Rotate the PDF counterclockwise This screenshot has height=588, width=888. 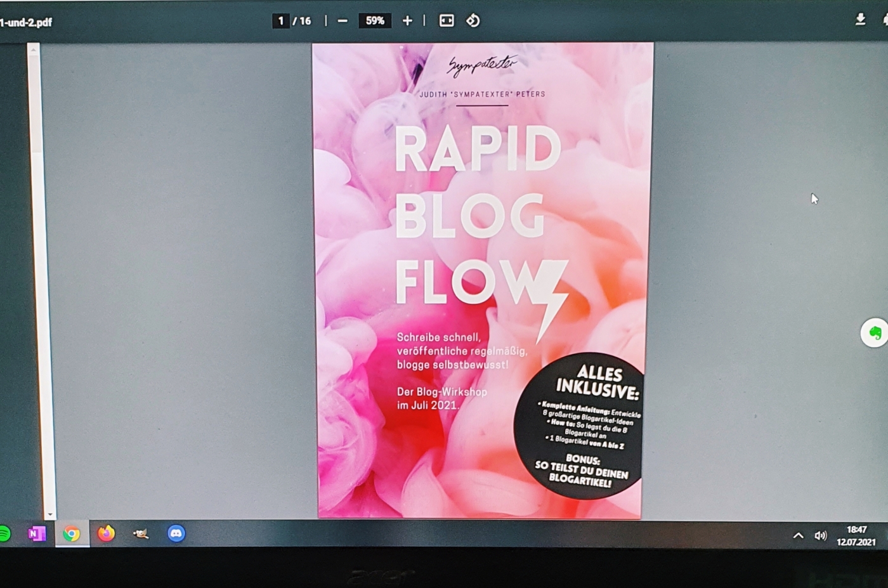[x=473, y=21]
